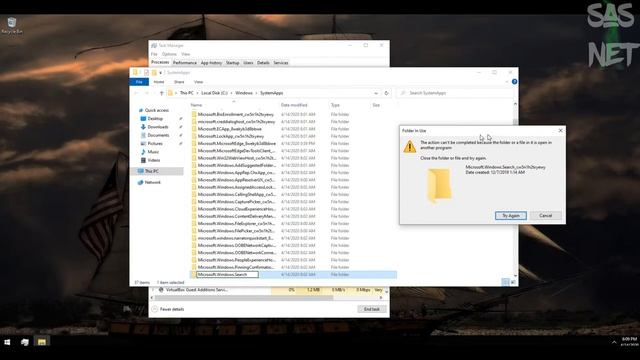
Task: Select Processes tab in Task Manager
Action: (160, 62)
